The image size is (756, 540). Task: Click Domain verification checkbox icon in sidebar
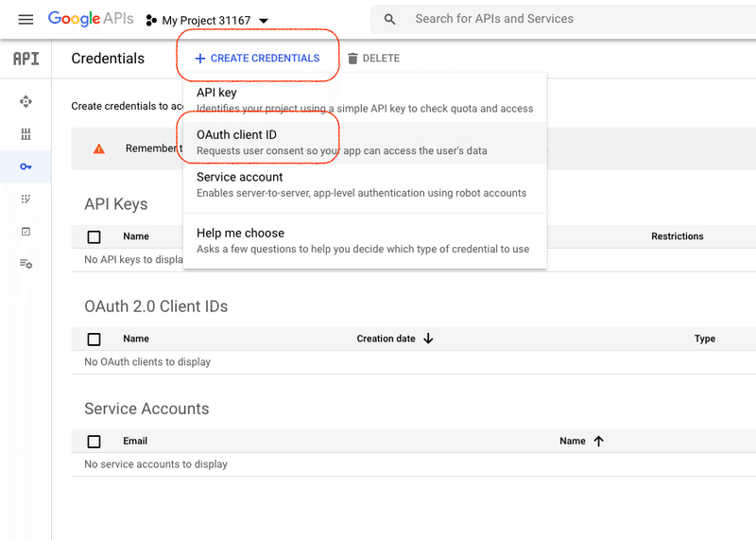[26, 231]
